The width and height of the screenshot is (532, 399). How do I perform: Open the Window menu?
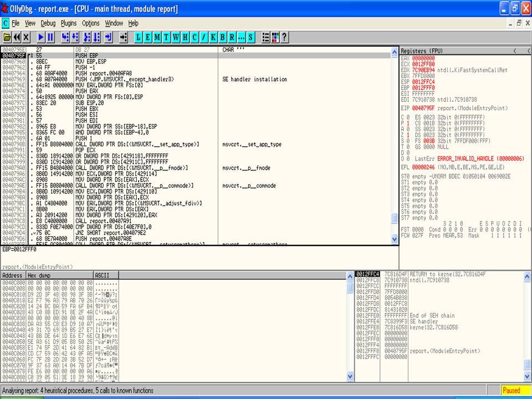pos(114,23)
